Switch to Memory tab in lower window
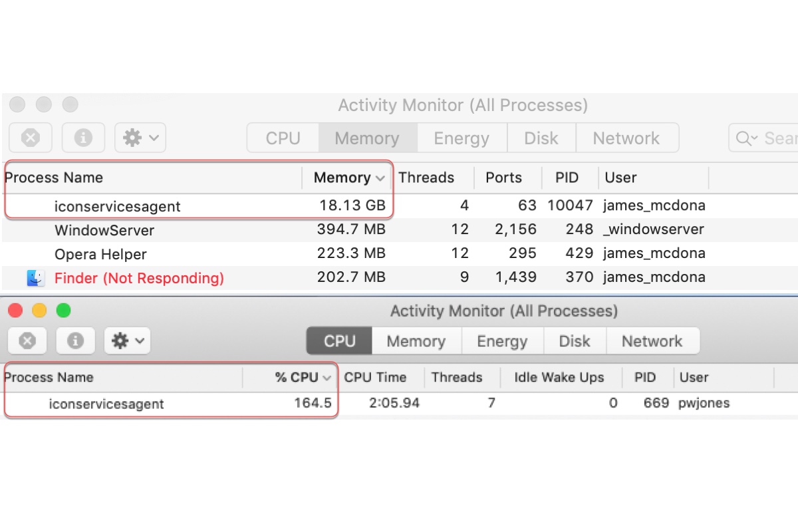 point(416,341)
